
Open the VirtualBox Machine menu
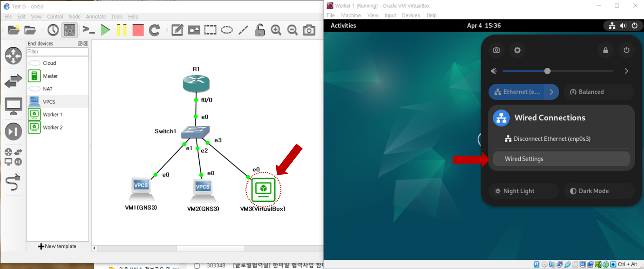(351, 15)
